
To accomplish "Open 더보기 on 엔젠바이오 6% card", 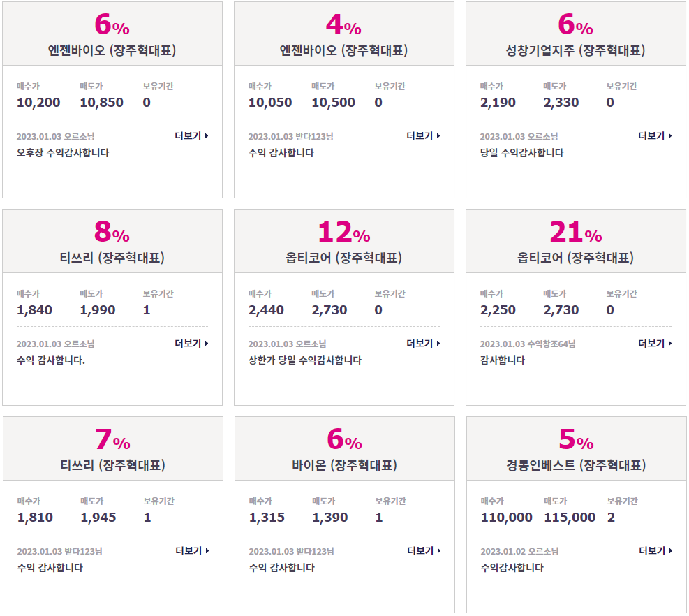I will pos(191,136).
